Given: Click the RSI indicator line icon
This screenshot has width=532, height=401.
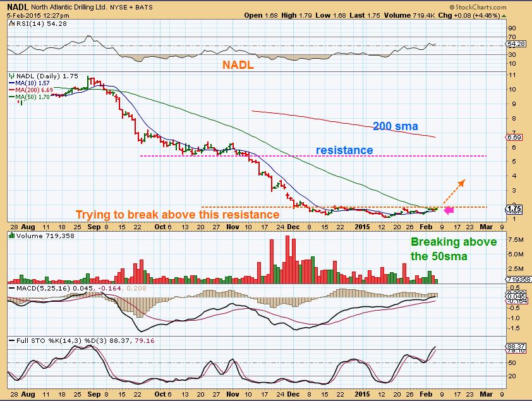Looking at the screenshot, I should point(11,23).
